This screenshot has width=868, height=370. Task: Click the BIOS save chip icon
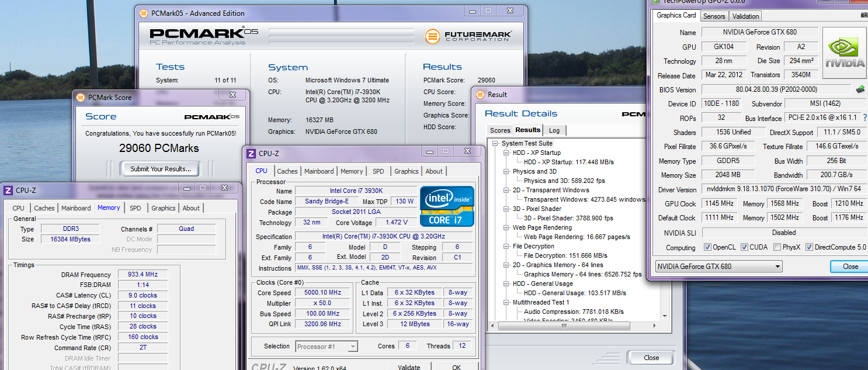pos(860,89)
